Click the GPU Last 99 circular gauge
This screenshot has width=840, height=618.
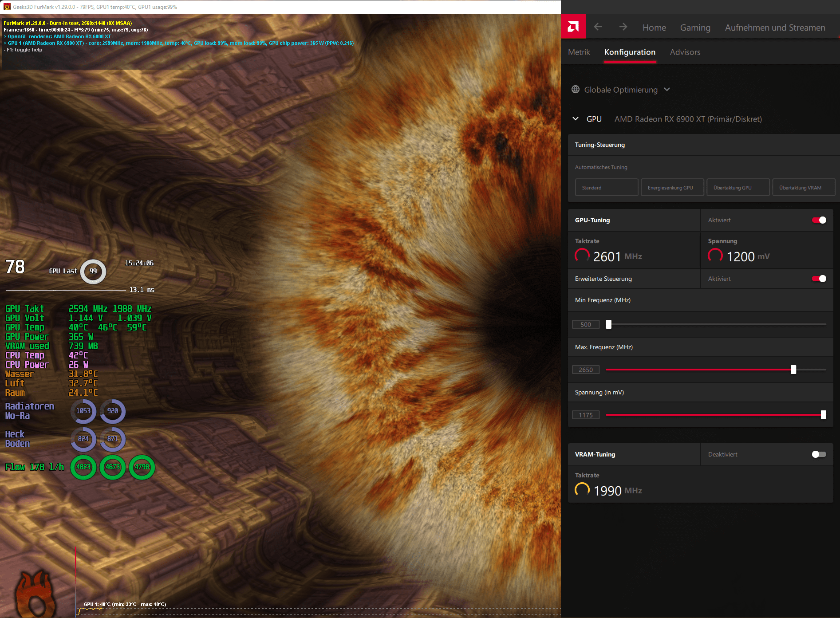pyautogui.click(x=93, y=271)
